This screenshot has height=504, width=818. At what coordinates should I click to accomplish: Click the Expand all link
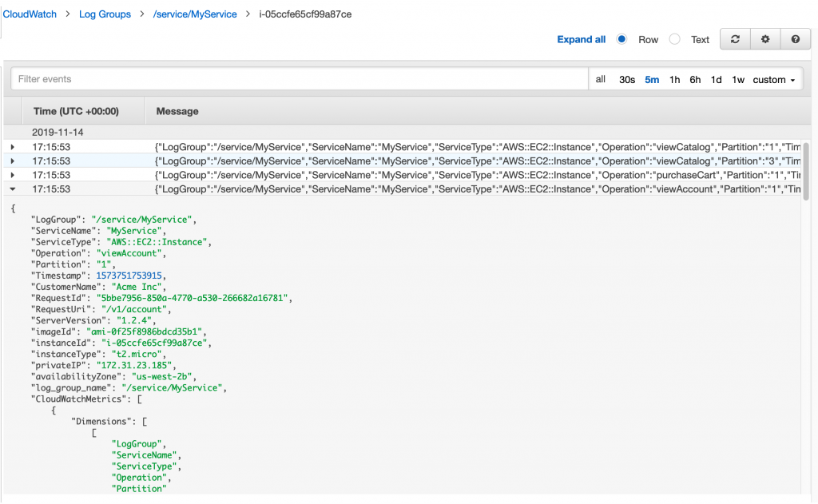tap(581, 39)
